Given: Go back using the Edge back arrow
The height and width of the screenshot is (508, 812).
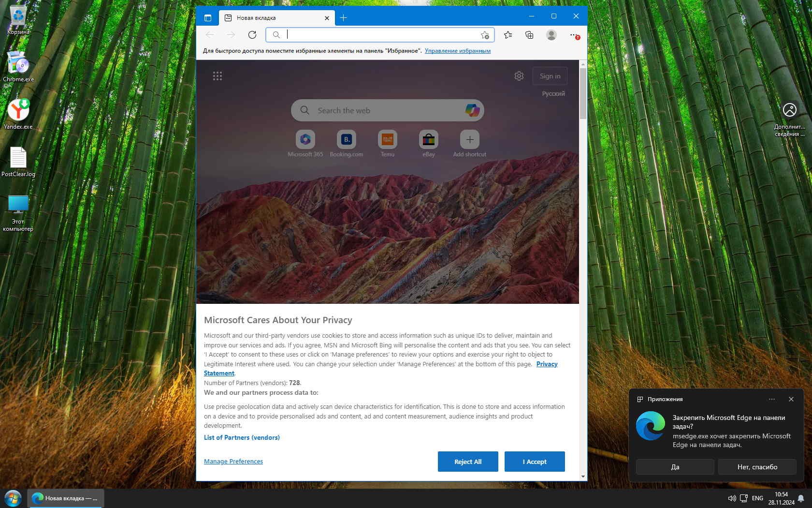Looking at the screenshot, I should [210, 35].
